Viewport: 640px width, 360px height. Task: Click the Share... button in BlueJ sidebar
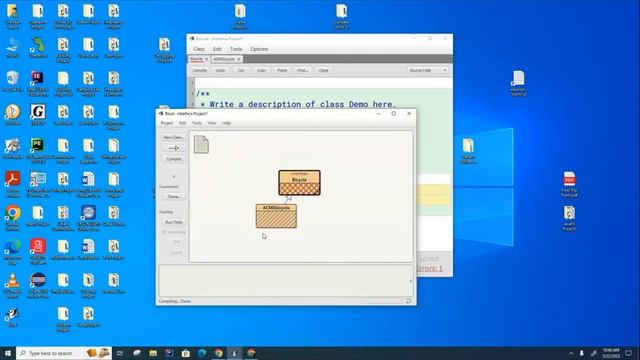pyautogui.click(x=173, y=197)
